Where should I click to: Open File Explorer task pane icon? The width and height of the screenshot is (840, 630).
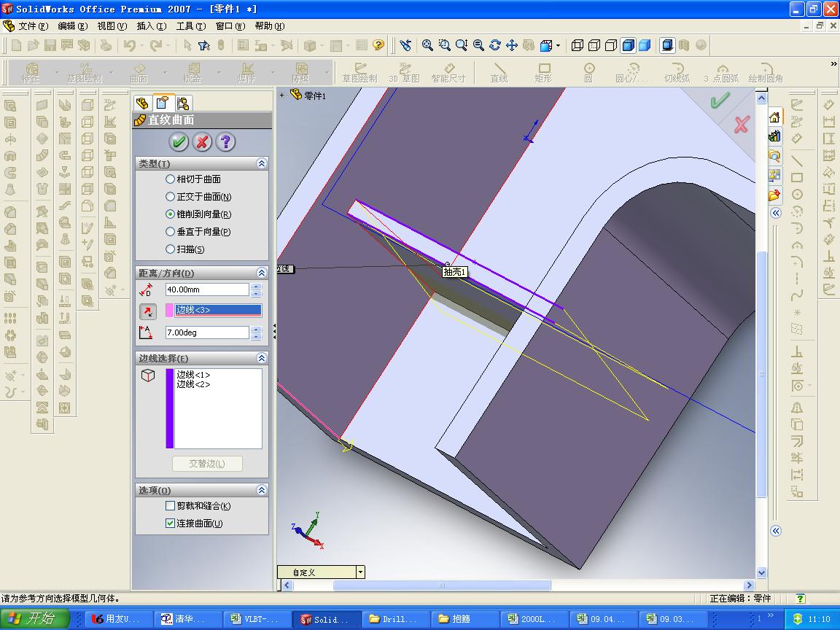pyautogui.click(x=774, y=155)
